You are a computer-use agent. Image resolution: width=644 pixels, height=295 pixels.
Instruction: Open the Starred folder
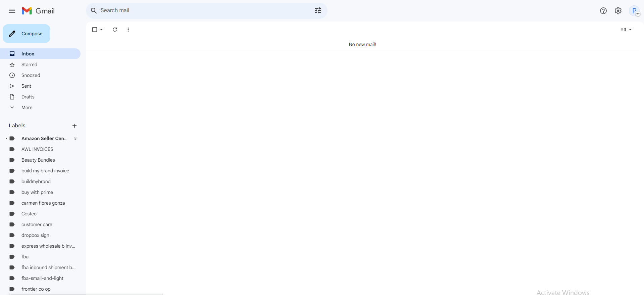40,65
